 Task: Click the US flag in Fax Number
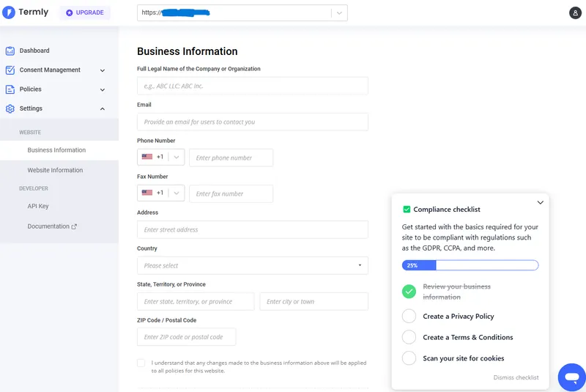(x=147, y=193)
